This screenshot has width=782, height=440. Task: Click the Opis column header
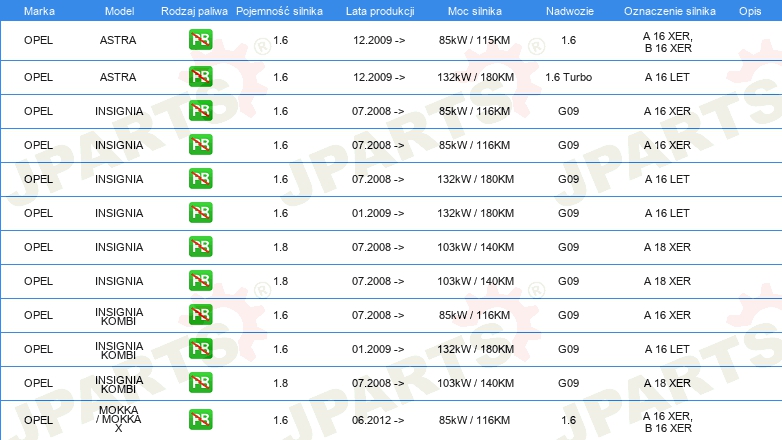(x=750, y=11)
